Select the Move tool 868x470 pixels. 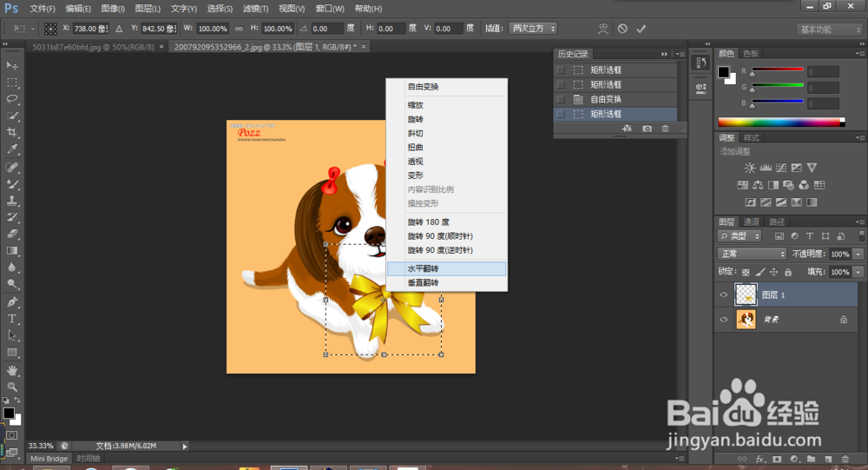coord(11,66)
